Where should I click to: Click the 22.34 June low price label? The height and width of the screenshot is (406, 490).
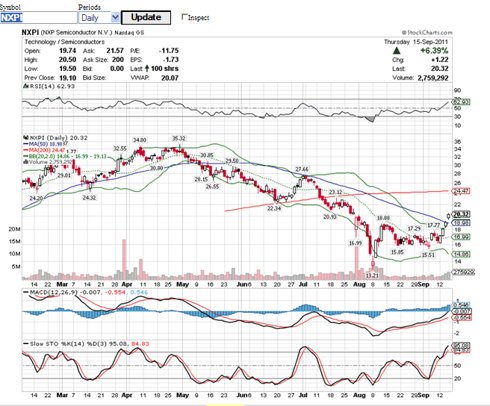point(274,208)
